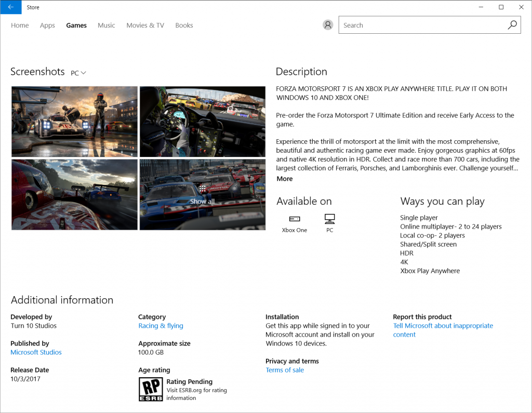Open the Terms of sale link
The height and width of the screenshot is (413, 532).
285,370
